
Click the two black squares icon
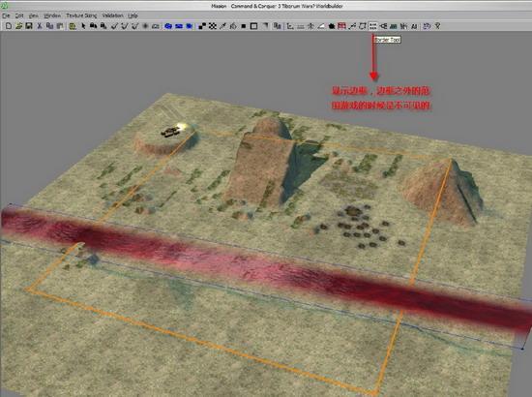coord(202,26)
